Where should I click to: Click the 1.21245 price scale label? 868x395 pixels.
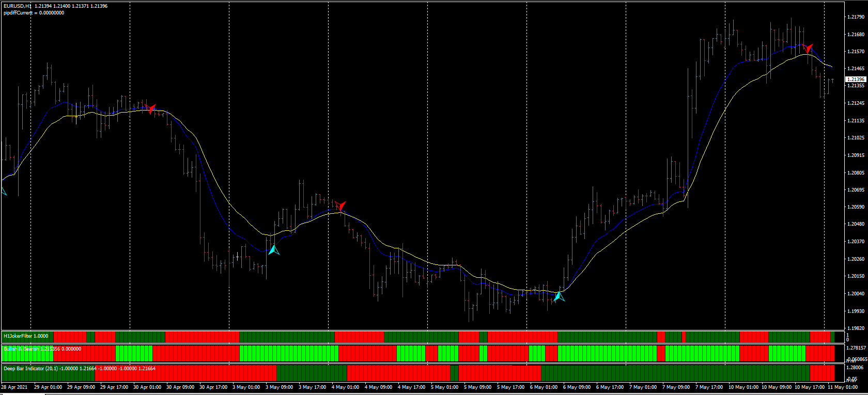tap(856, 103)
